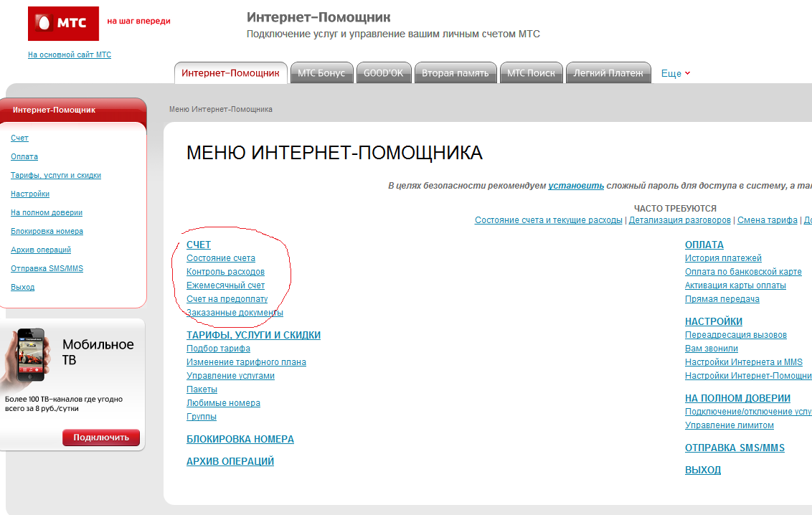Switch to the Легкий Платеж tab
The width and height of the screenshot is (812, 515).
click(608, 73)
